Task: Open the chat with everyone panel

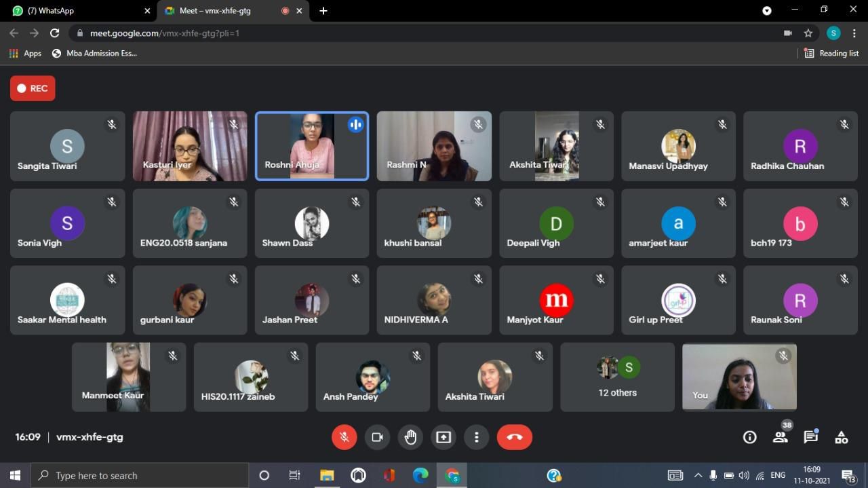Action: 810,438
